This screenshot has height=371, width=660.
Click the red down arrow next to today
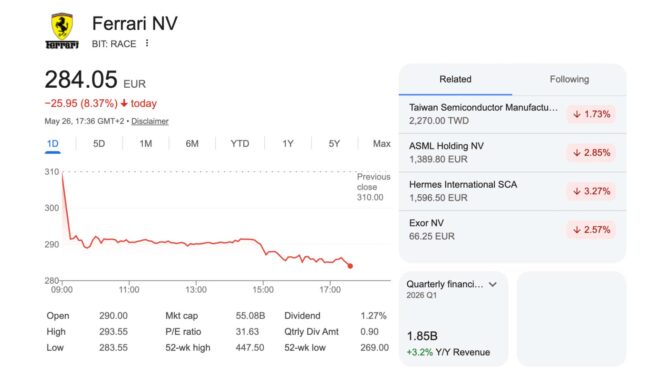pos(124,103)
